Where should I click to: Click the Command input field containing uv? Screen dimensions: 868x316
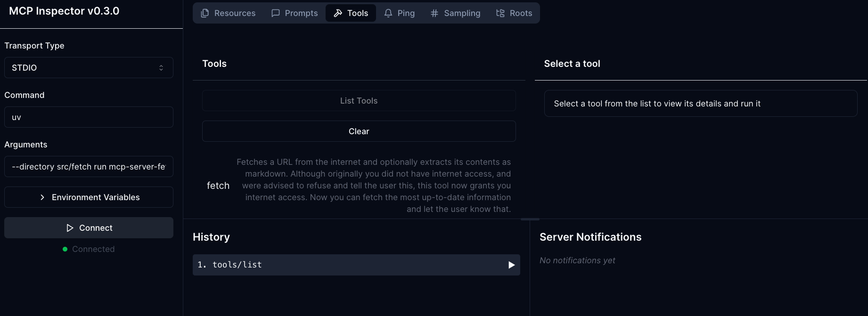coord(89,117)
